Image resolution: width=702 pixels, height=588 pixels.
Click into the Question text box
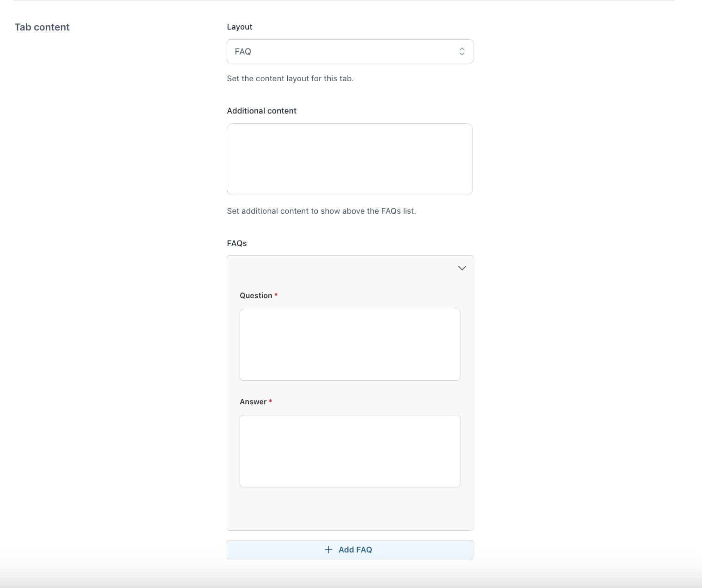coord(350,345)
